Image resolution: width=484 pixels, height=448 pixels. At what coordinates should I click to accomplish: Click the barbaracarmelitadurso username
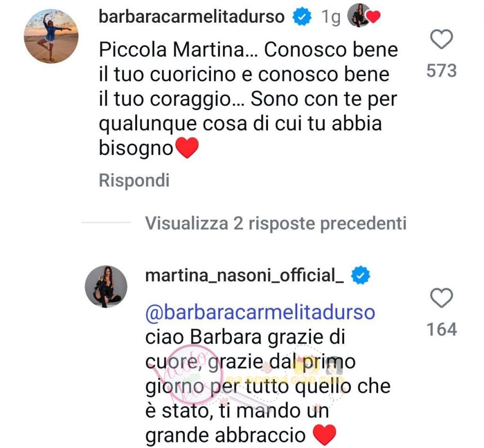click(x=192, y=17)
